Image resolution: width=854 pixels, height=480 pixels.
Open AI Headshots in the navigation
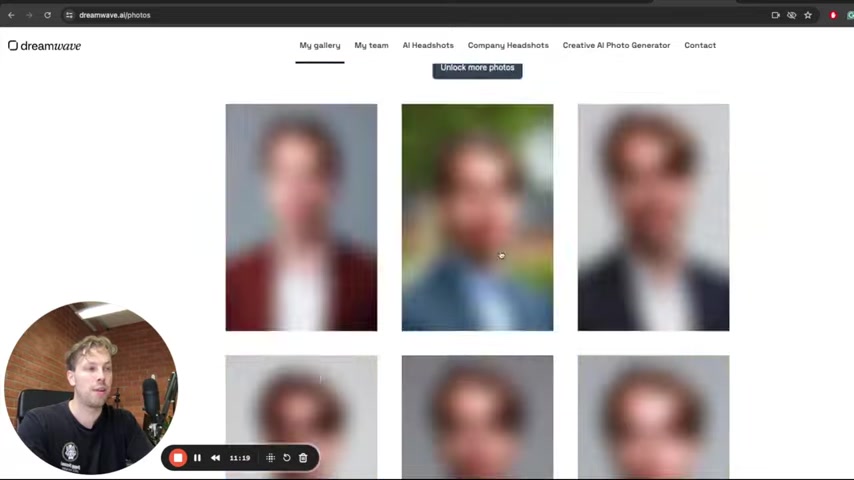pyautogui.click(x=428, y=45)
